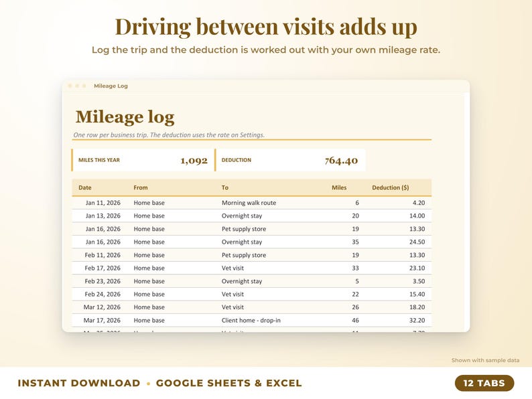
Task: Select the Feb 24, 2026 date cell
Action: [103, 295]
